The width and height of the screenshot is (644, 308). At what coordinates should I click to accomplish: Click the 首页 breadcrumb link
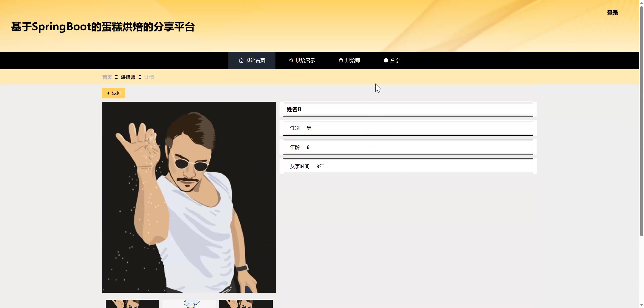[107, 77]
